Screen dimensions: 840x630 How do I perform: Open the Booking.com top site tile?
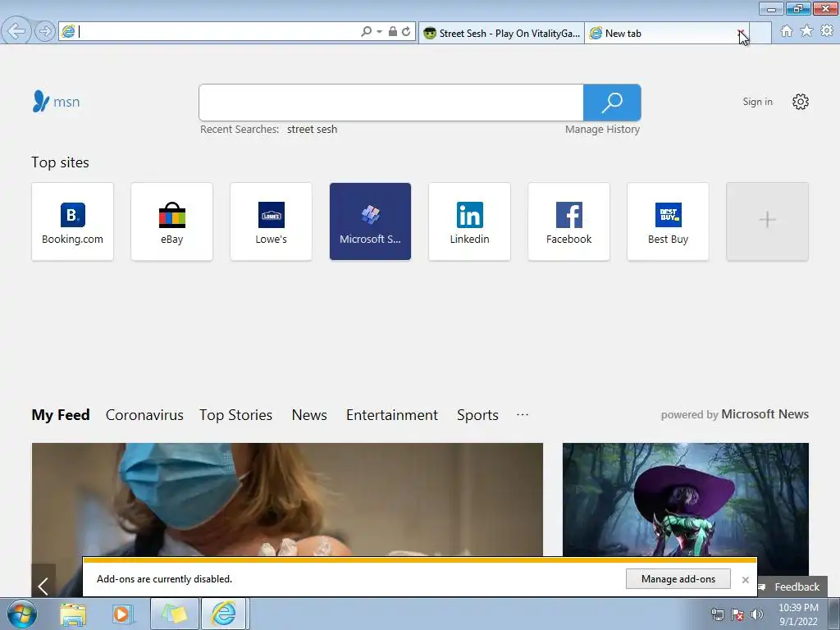pyautogui.click(x=72, y=221)
